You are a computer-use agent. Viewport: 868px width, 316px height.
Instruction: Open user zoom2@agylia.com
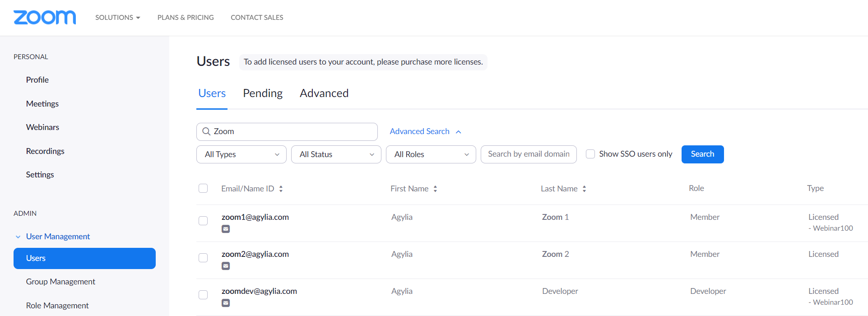tap(255, 254)
